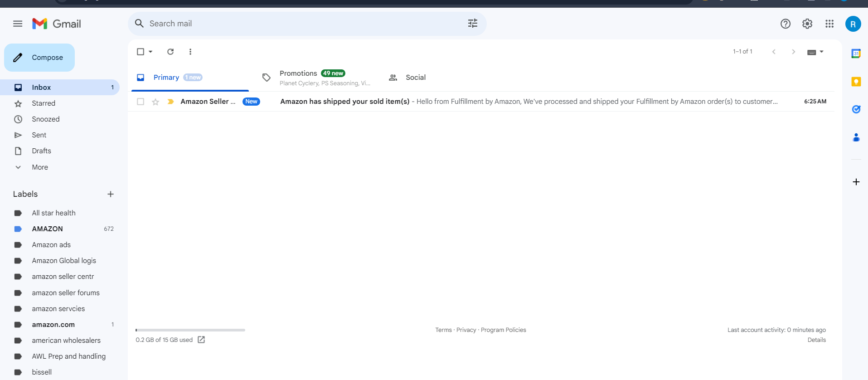Viewport: 868px width, 380px height.
Task: Open the select dropdown arrow
Action: coord(150,52)
